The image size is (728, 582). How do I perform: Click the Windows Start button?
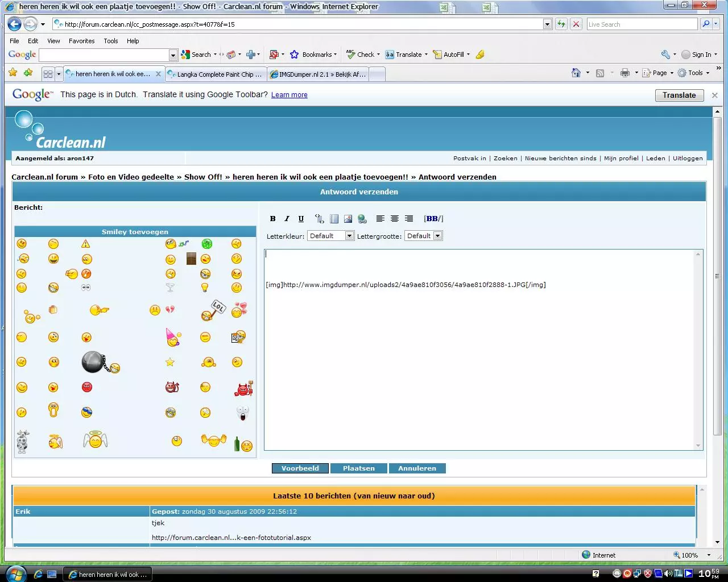(x=15, y=573)
